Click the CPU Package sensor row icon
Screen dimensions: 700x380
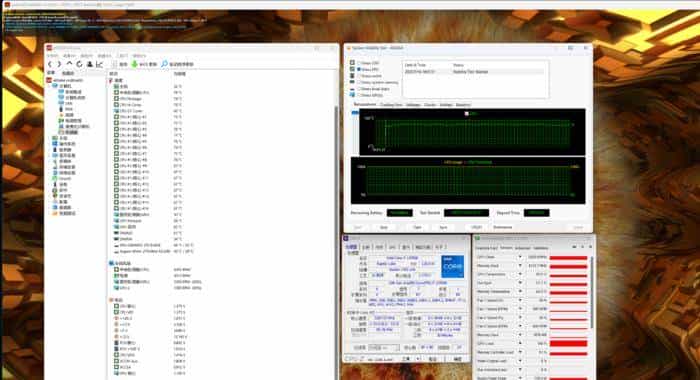pos(116,99)
